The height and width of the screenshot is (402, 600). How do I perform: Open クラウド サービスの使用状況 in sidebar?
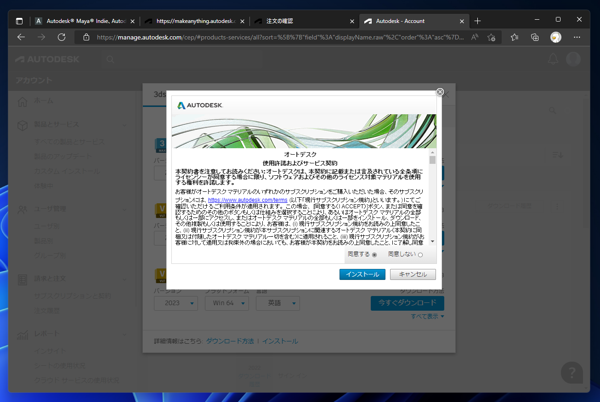[77, 380]
